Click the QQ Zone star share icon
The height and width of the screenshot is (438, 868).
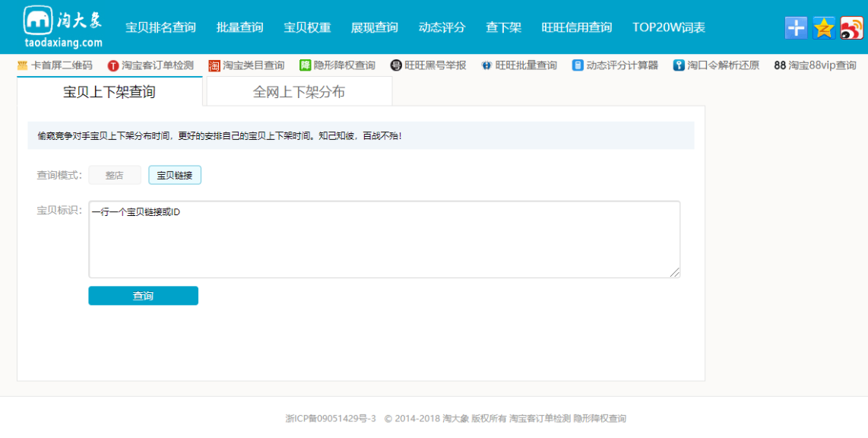[823, 27]
